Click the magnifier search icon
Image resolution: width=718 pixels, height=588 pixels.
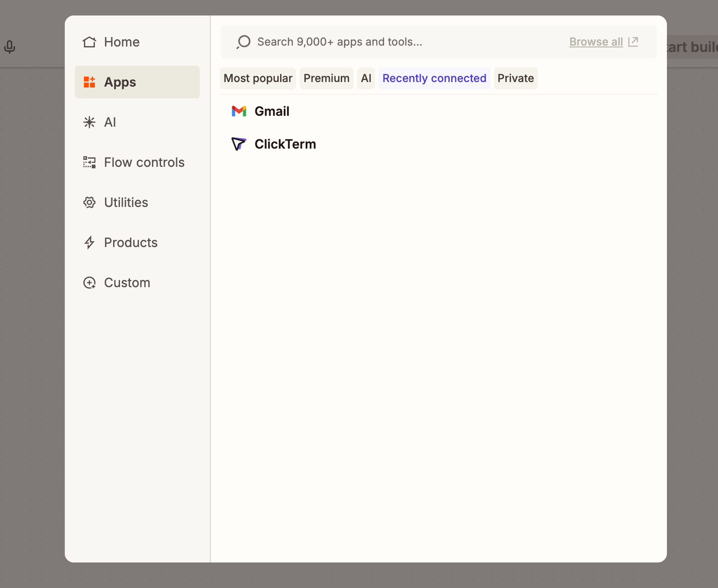tap(244, 42)
